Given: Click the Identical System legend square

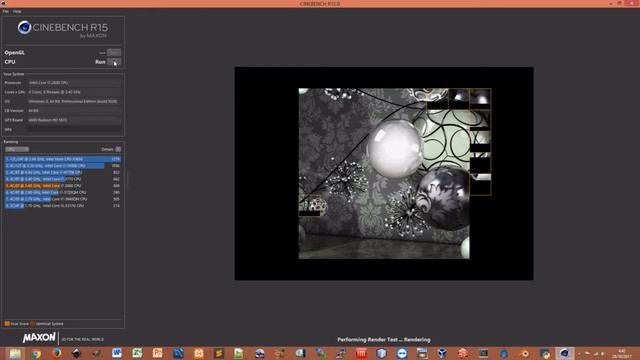Looking at the screenshot, I should pos(33,324).
